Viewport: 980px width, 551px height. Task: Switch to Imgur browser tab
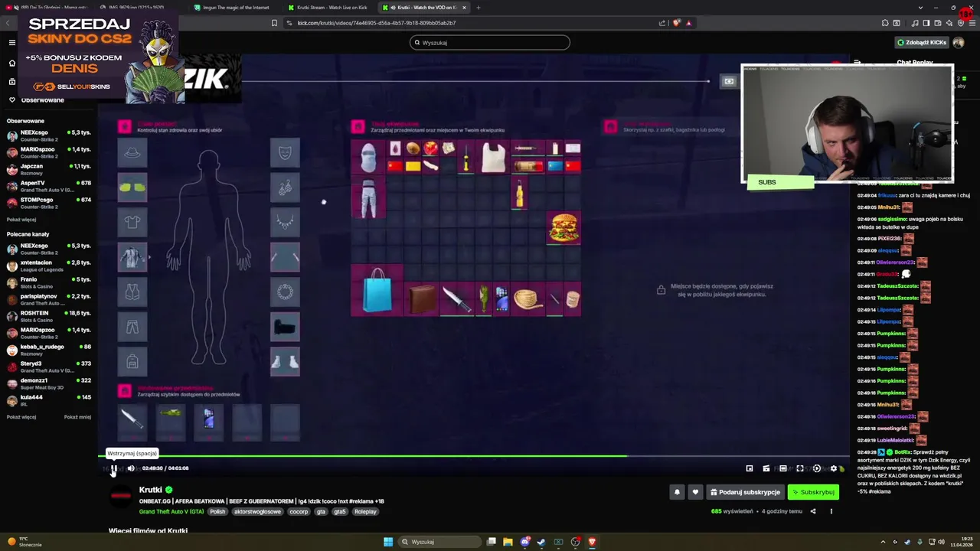point(234,8)
